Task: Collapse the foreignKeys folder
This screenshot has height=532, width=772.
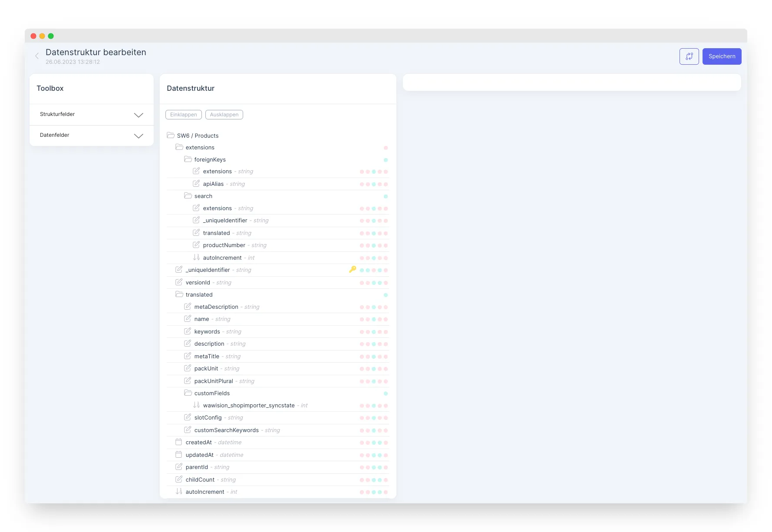Action: (188, 159)
